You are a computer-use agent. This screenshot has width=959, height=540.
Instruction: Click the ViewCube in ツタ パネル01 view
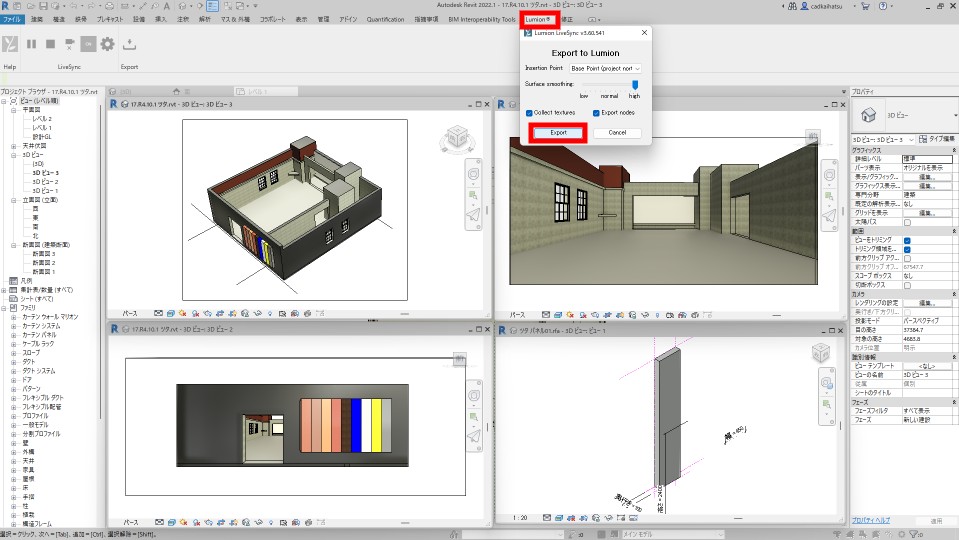click(x=820, y=352)
